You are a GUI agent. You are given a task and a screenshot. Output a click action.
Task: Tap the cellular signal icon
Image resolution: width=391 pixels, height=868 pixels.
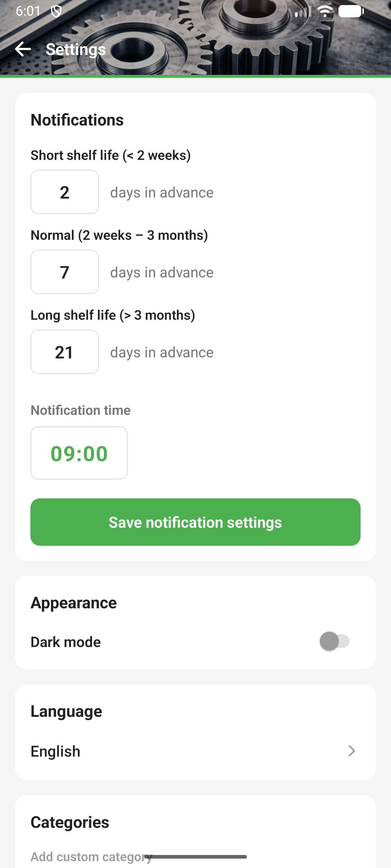(303, 12)
